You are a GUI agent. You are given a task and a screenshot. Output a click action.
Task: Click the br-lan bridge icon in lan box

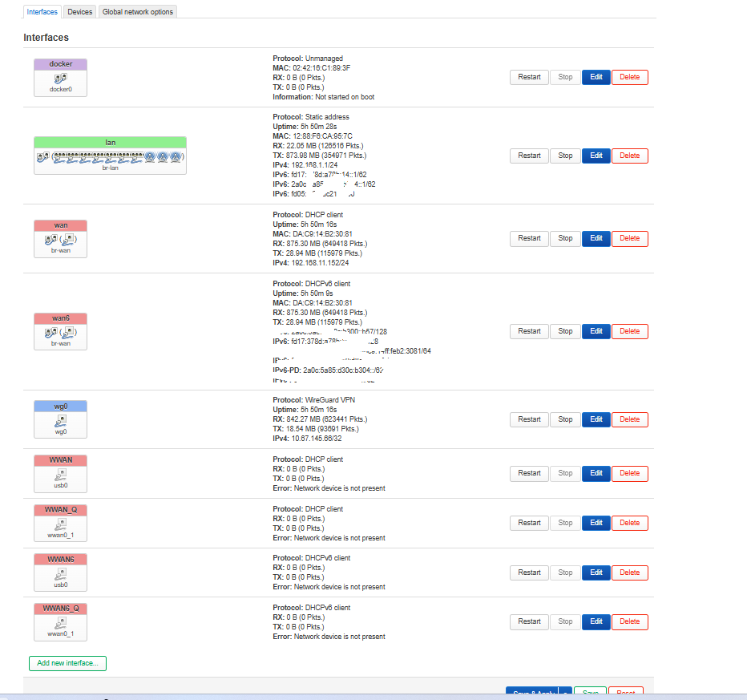pos(42,157)
